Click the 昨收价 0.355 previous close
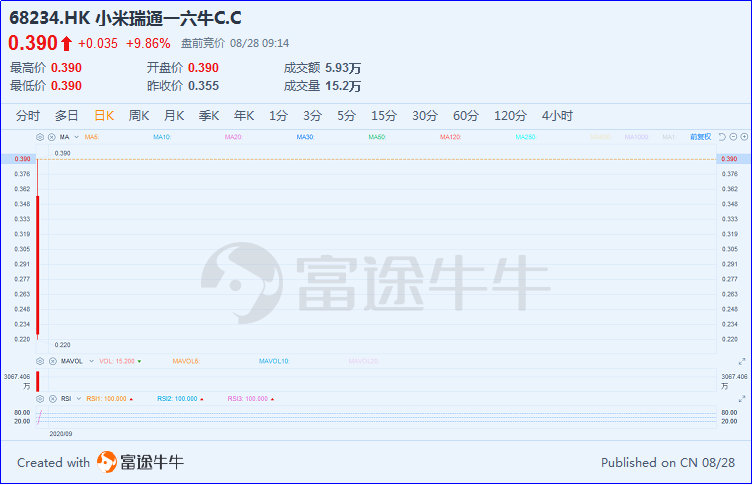This screenshot has height=485, width=753. (x=182, y=86)
